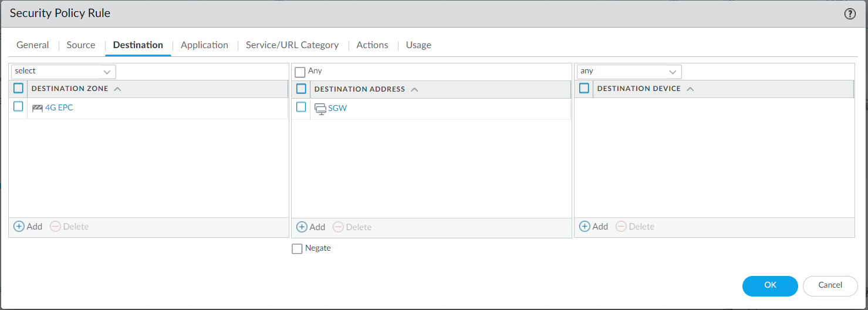This screenshot has width=868, height=310.
Task: Enable the Negate checkbox
Action: coord(297,249)
